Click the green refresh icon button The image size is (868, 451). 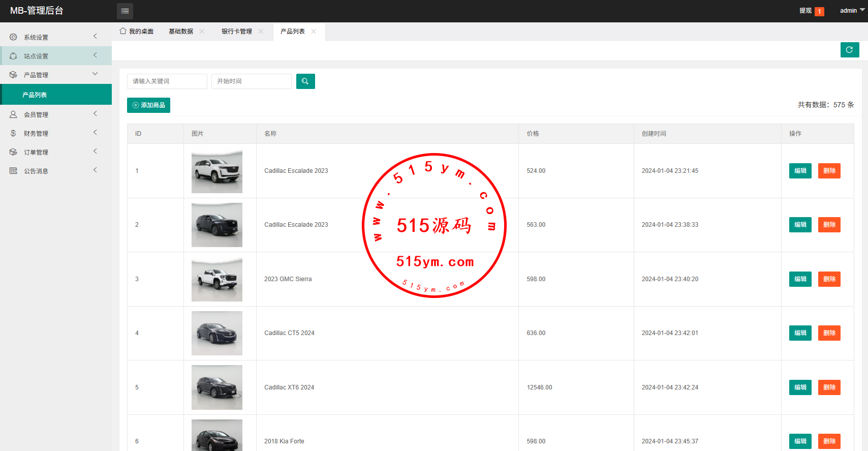[x=849, y=50]
